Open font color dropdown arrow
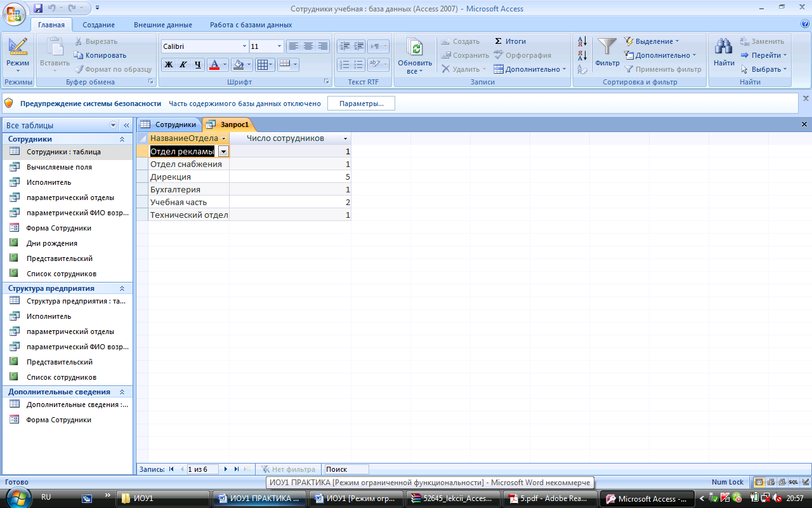This screenshot has height=508, width=812. [x=225, y=65]
